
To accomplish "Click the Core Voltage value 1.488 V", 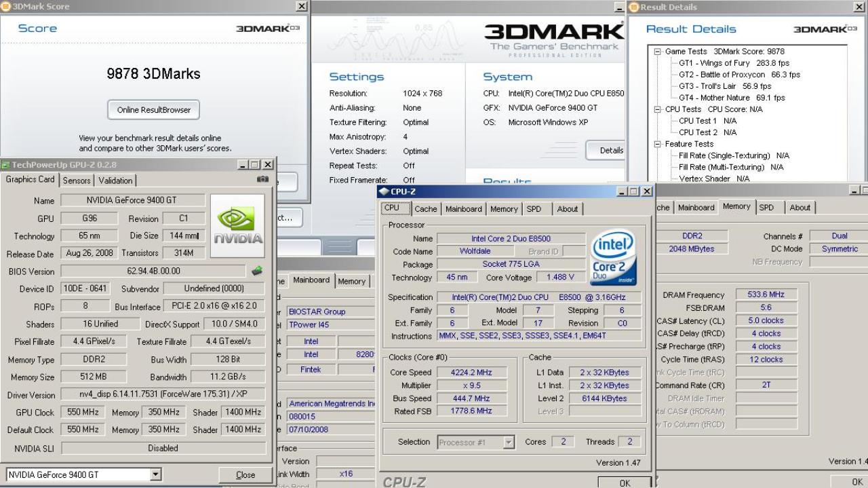I will pos(560,278).
